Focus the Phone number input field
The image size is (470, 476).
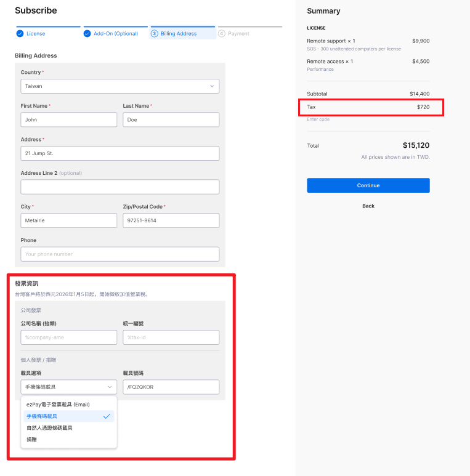coord(120,254)
